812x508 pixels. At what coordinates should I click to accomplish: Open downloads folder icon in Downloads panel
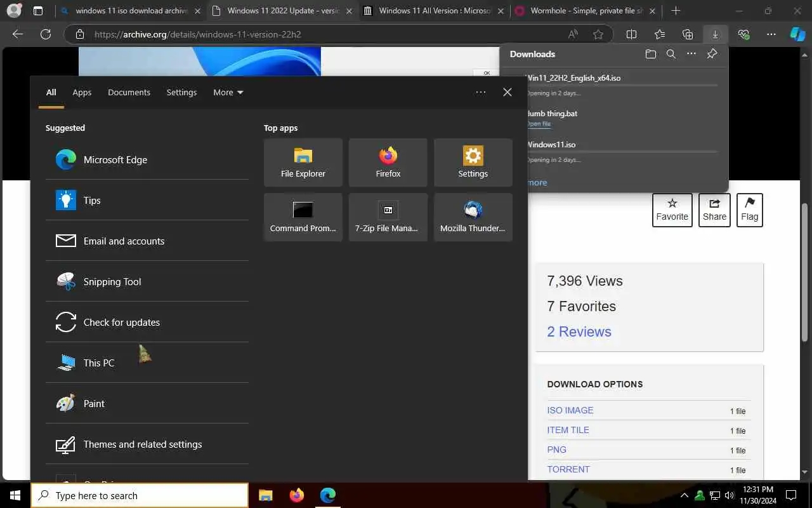[x=650, y=54]
